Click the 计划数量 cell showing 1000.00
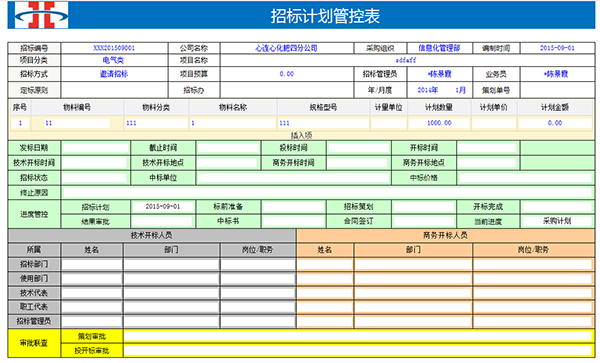The height and width of the screenshot is (363, 600). 439,123
